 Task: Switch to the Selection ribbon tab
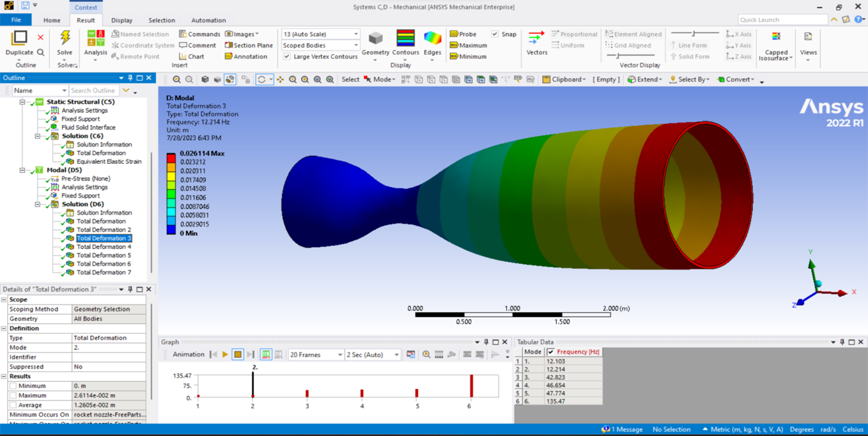(162, 20)
